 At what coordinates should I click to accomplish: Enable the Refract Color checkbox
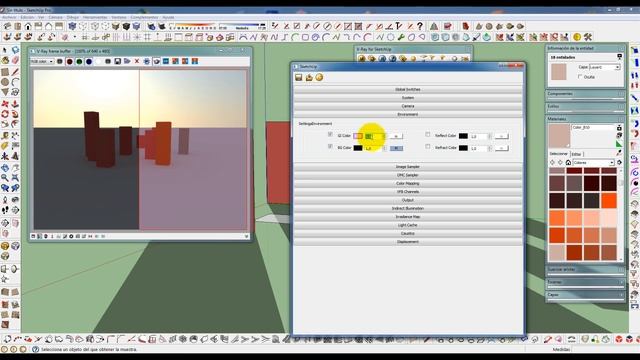point(428,146)
